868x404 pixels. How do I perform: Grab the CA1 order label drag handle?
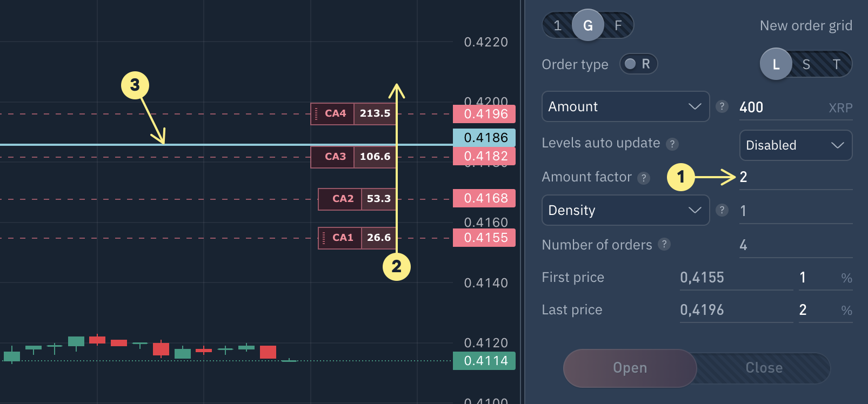(x=324, y=238)
